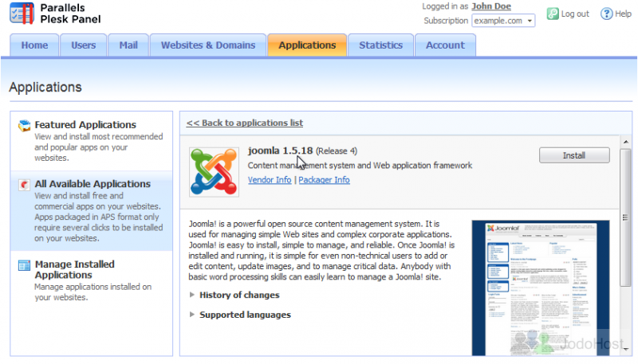Go to Websites & Domains tab

coord(208,45)
